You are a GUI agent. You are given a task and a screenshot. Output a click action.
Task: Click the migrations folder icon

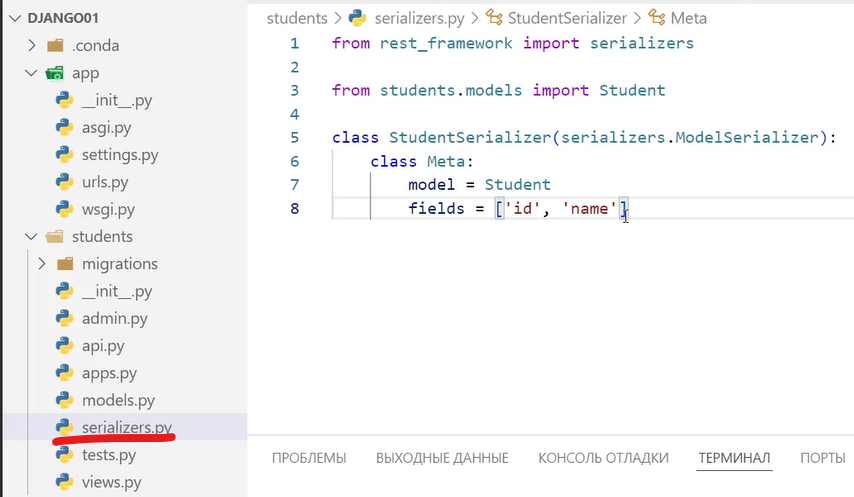[x=65, y=264]
